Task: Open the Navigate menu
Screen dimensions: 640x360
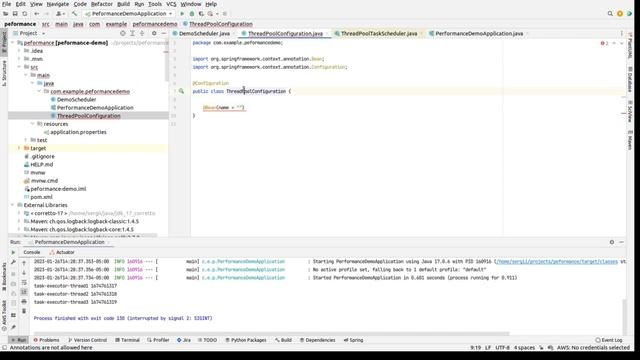Action: [58, 4]
